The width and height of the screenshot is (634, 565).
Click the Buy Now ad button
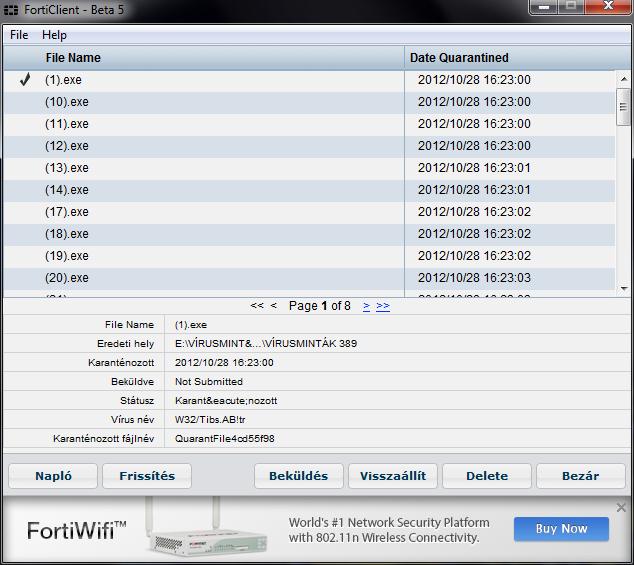(x=561, y=529)
